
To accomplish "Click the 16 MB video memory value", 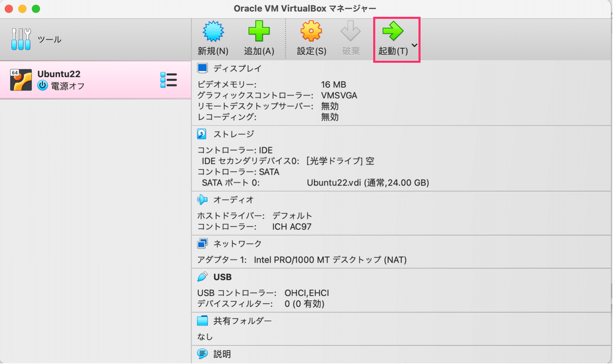I will (x=334, y=84).
